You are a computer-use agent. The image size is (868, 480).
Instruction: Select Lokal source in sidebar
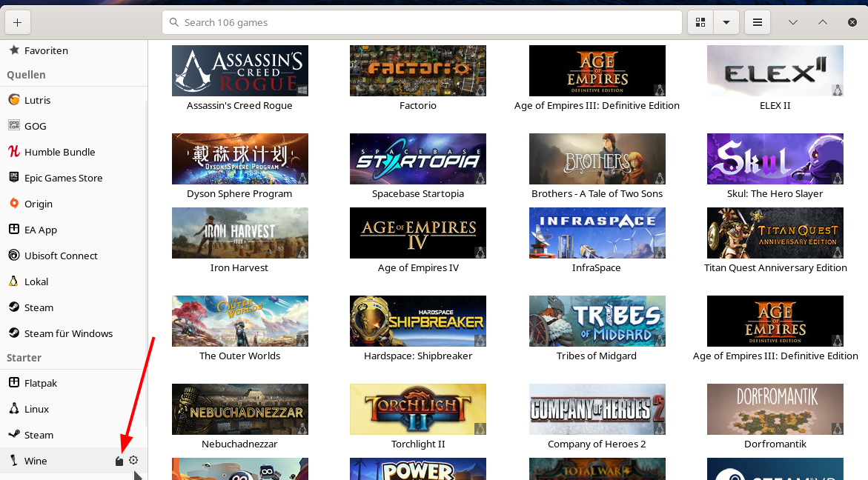tap(73, 282)
